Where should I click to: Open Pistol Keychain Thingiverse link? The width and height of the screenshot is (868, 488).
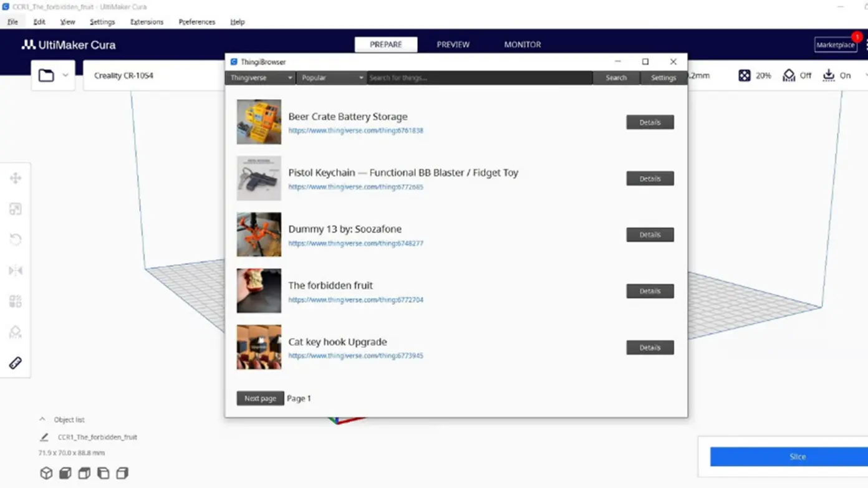pyautogui.click(x=355, y=187)
